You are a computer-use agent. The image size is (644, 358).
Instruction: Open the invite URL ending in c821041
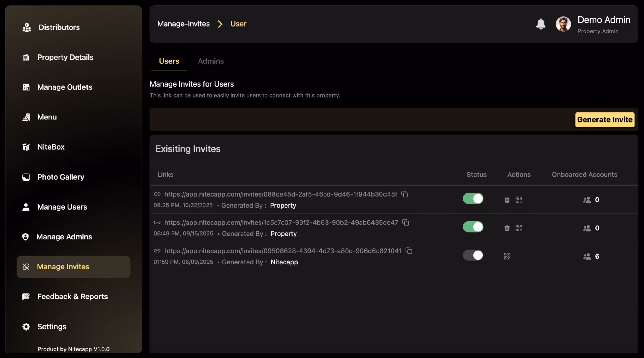coord(282,251)
